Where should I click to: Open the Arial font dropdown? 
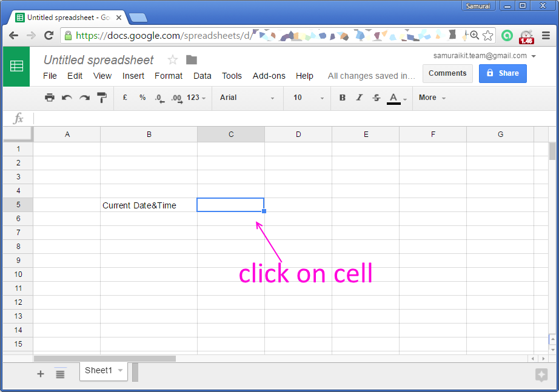coord(247,98)
